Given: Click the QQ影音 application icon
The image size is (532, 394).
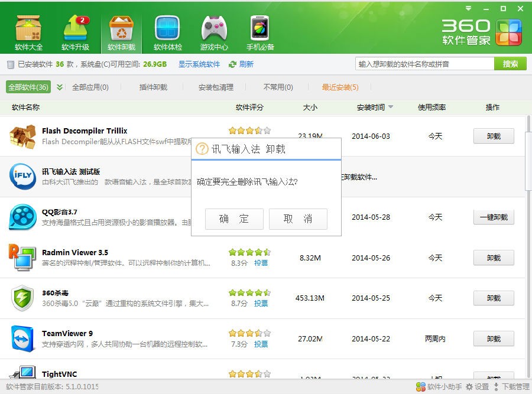Looking at the screenshot, I should click(22, 217).
